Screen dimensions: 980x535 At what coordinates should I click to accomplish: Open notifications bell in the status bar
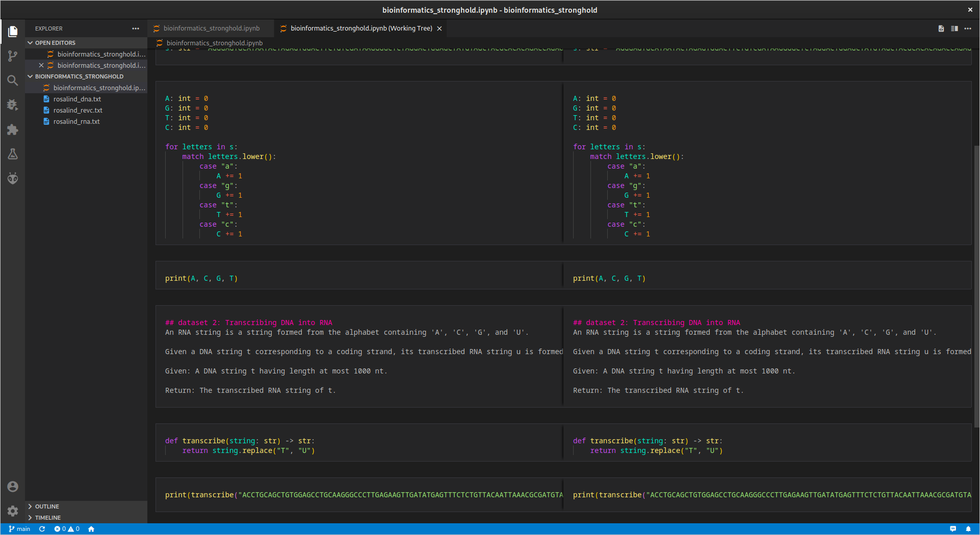pyautogui.click(x=968, y=529)
